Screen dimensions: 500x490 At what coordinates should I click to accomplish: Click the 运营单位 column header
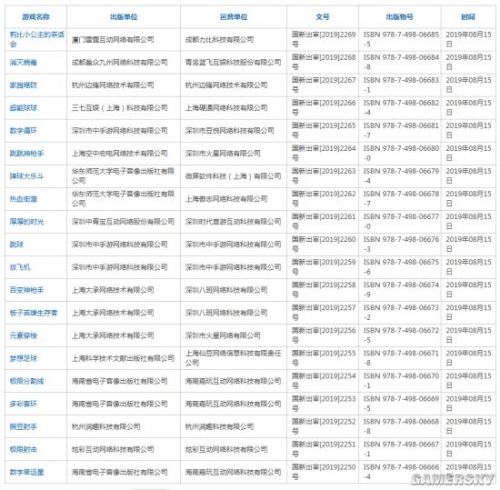tap(233, 17)
